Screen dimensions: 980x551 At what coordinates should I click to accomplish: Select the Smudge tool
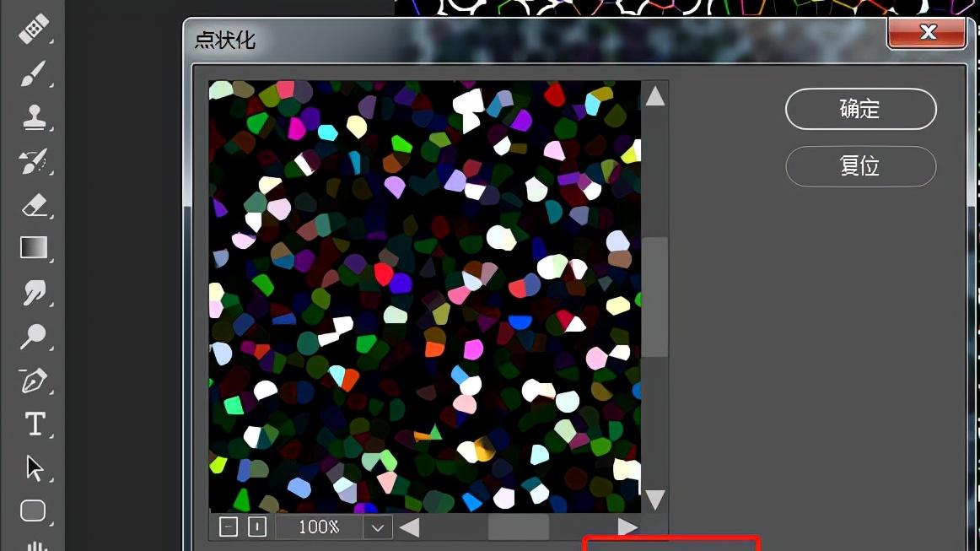(34, 293)
